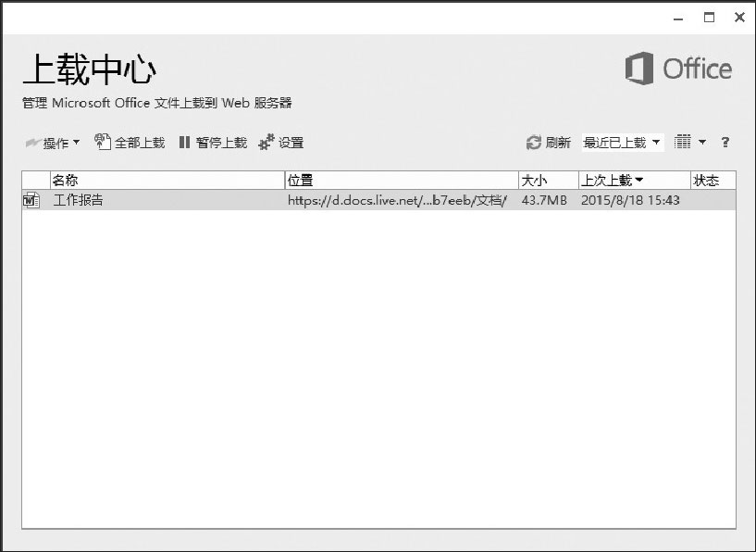This screenshot has width=756, height=552.
Task: Minimize the upload center window
Action: tap(678, 18)
